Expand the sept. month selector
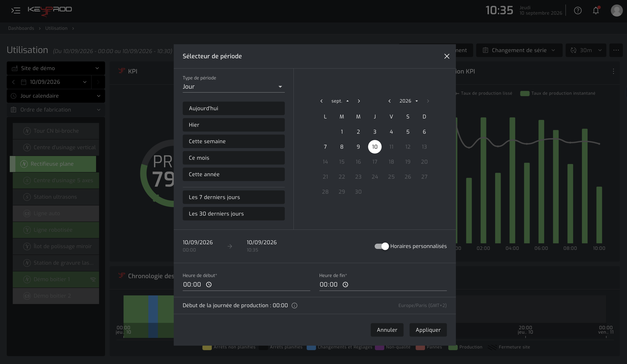 point(340,101)
